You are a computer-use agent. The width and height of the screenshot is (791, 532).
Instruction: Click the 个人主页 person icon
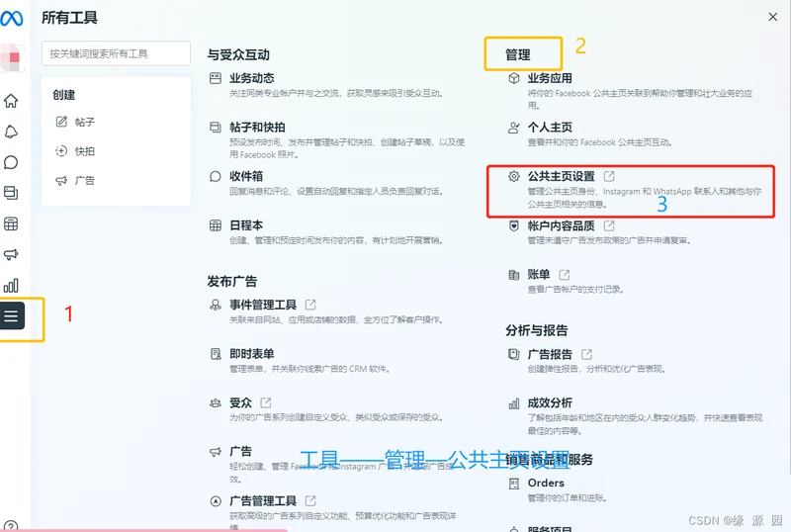point(513,128)
